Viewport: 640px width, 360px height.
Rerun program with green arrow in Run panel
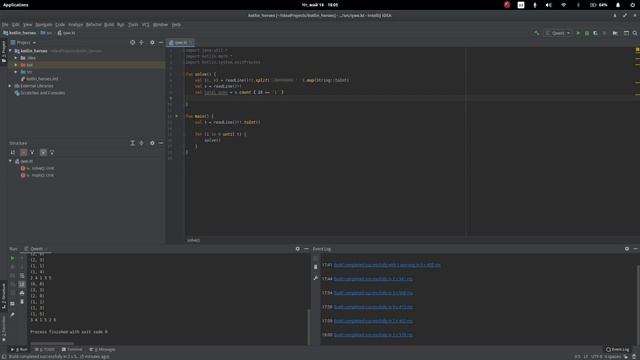[12, 258]
